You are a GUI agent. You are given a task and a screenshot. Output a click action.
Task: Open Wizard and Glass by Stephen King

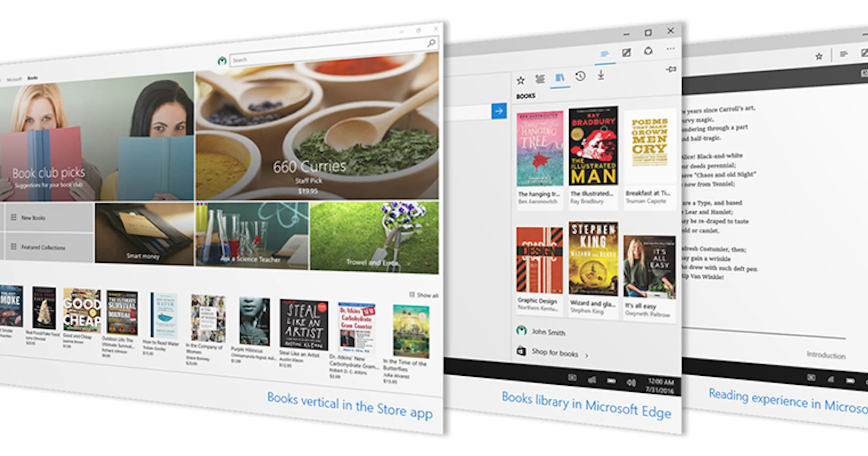593,258
